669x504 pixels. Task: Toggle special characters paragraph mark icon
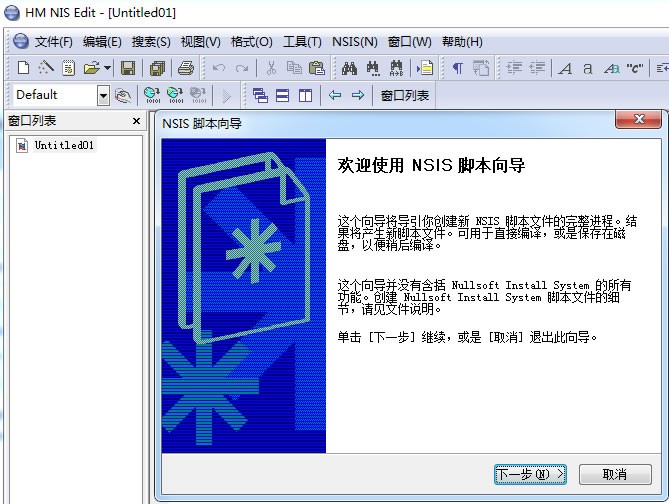tap(457, 68)
